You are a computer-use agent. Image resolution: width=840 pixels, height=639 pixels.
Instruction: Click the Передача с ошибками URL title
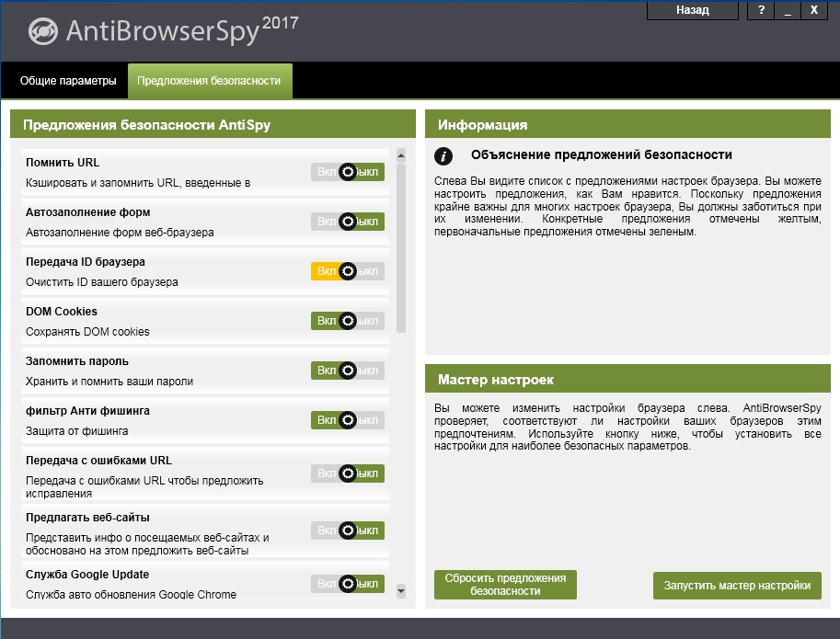click(99, 461)
